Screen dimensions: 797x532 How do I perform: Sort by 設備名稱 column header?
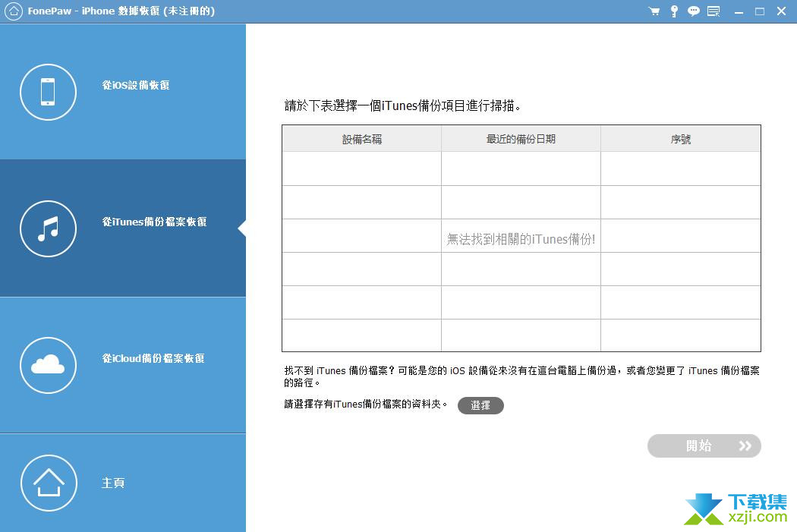pyautogui.click(x=362, y=139)
